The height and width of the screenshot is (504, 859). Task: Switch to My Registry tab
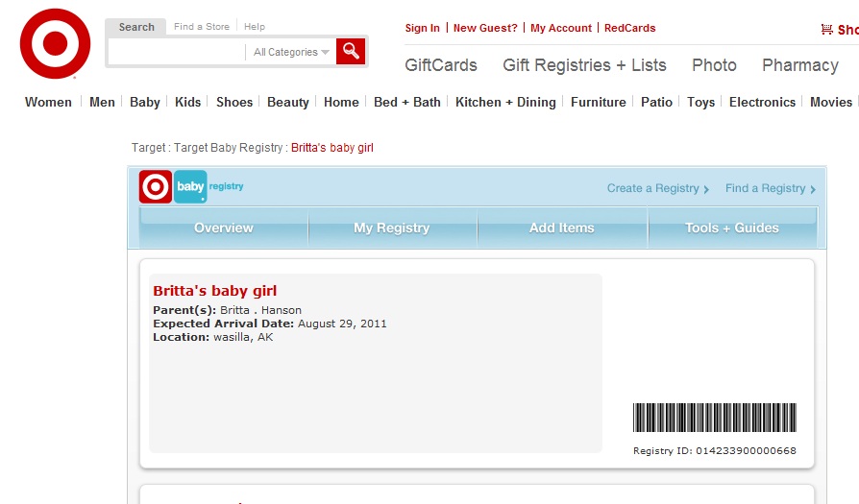coord(392,228)
